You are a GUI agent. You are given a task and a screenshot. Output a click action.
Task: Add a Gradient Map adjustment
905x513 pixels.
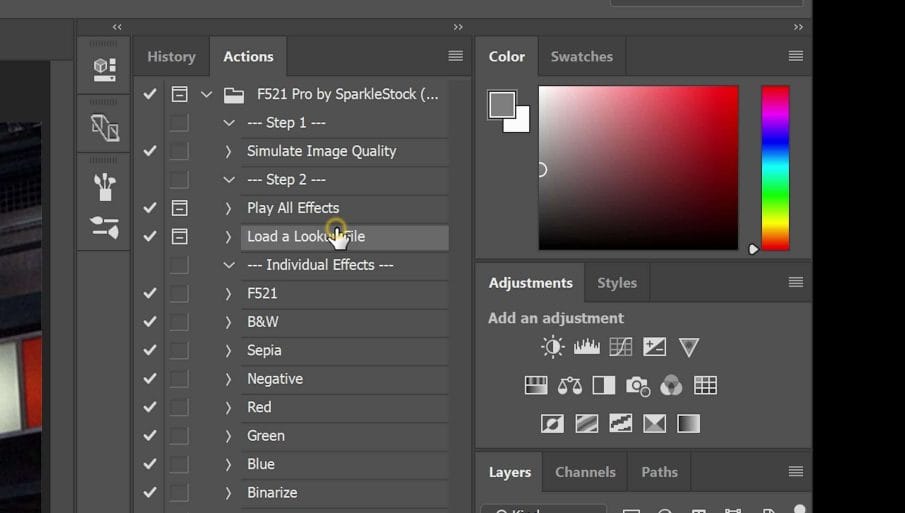point(688,424)
